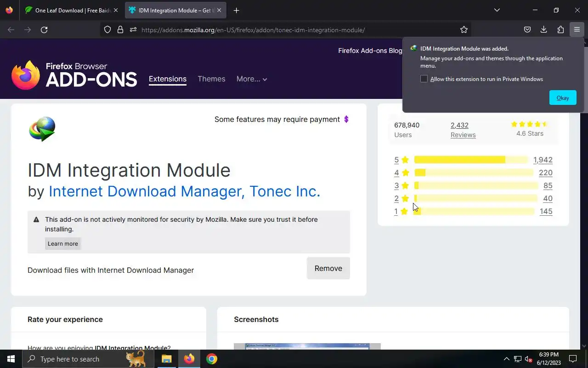Click the site padlock security icon
588x368 pixels.
(120, 29)
